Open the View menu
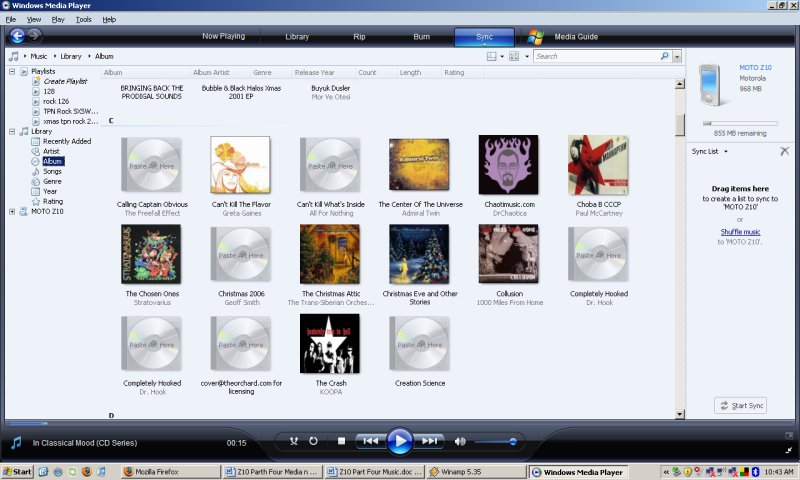 [34, 19]
